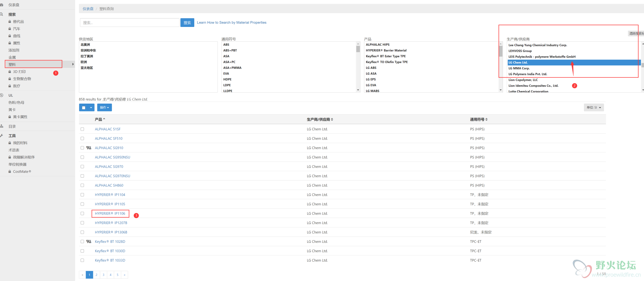The height and width of the screenshot is (281, 644).
Task: Click the 通用符号 list scrollbar thumb
Action: click(358, 49)
